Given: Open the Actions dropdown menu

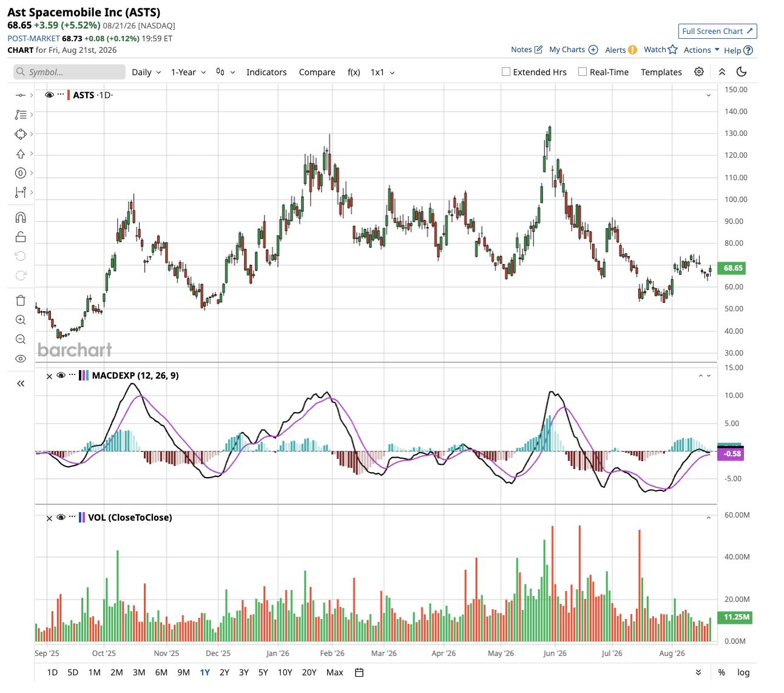Looking at the screenshot, I should click(701, 50).
